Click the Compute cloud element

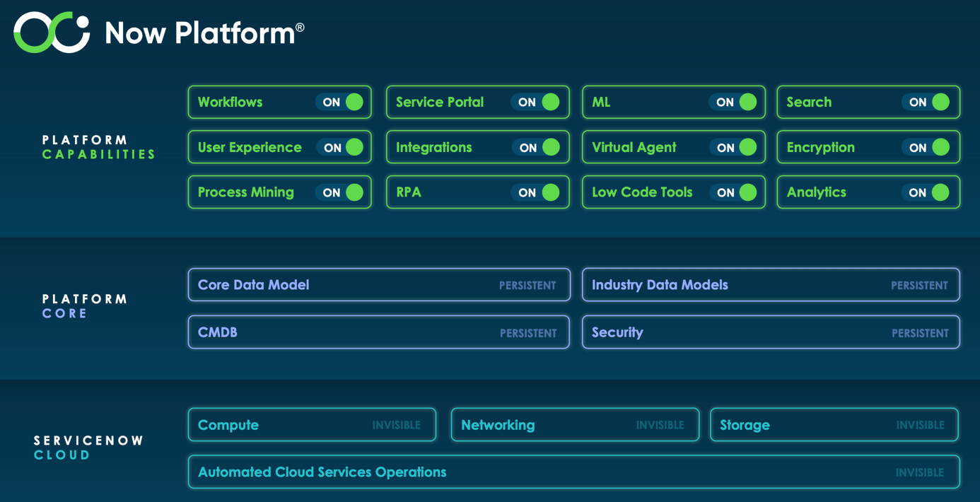[312, 424]
